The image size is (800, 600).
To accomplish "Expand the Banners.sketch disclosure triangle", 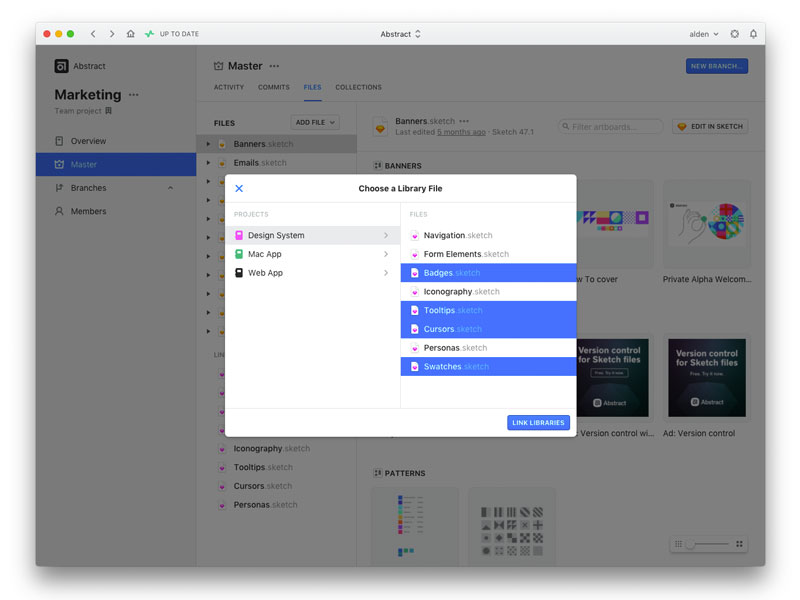I will (208, 144).
